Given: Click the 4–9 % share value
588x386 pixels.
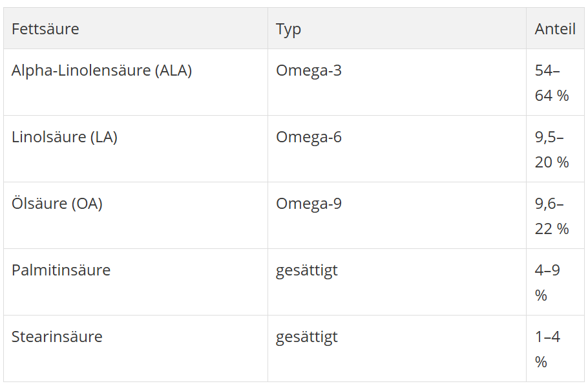Looking at the screenshot, I should tap(547, 282).
